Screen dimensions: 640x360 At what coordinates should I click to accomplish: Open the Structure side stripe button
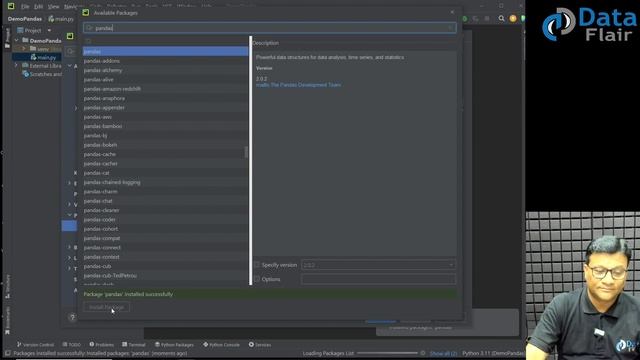[x=7, y=286]
